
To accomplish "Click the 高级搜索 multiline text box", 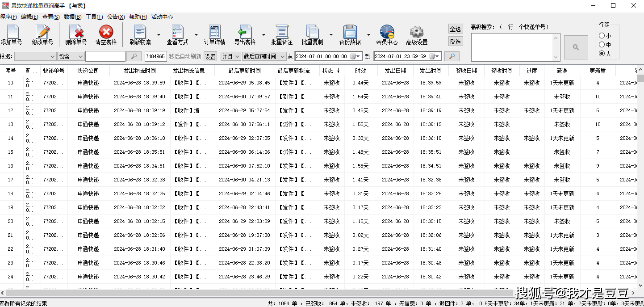I will [x=512, y=47].
